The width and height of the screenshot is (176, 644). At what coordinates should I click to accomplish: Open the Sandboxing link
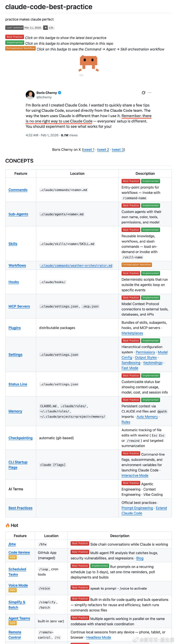point(131,363)
